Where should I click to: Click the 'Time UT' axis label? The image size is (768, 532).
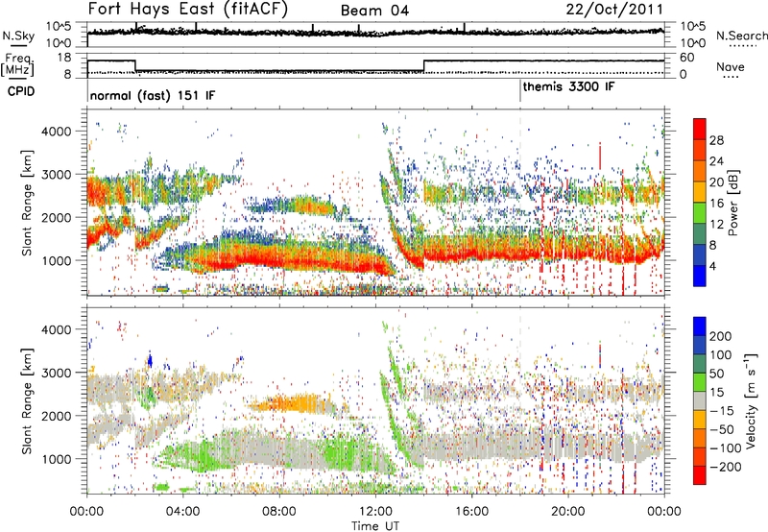375,525
